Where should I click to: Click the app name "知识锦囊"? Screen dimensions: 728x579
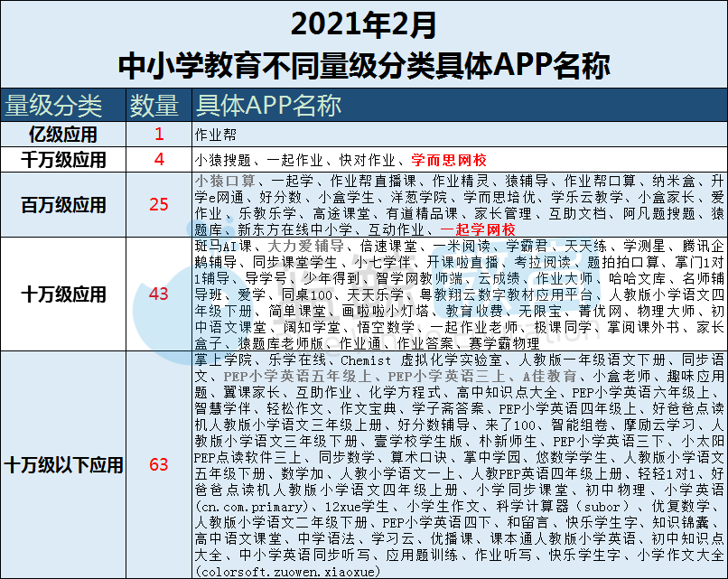click(681, 522)
